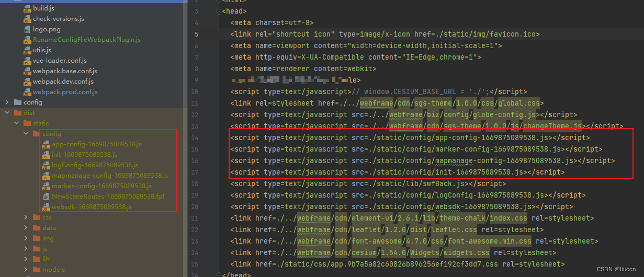644x277 pixels.
Task: Select the static folder icon
Action: [x=27, y=123]
